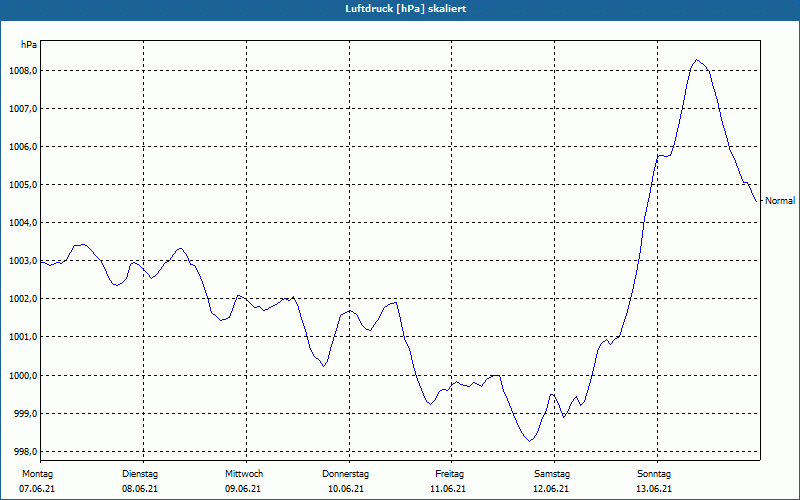
Task: Click the curve's lowest point near 998 hPa
Action: pyautogui.click(x=530, y=441)
